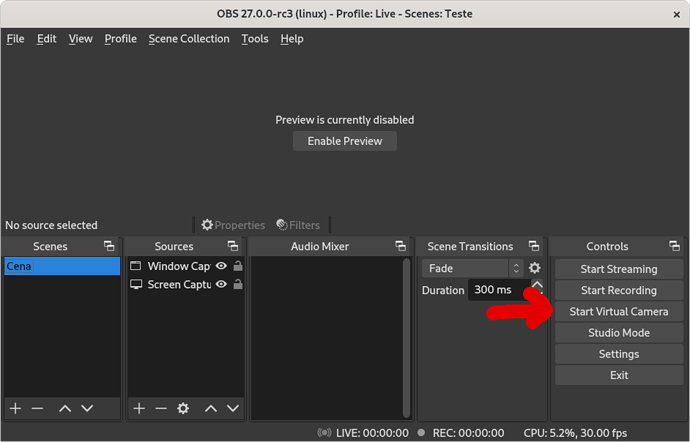Viewport: 690px width, 442px height.
Task: Move the source up in the Sources list
Action: pyautogui.click(x=211, y=409)
